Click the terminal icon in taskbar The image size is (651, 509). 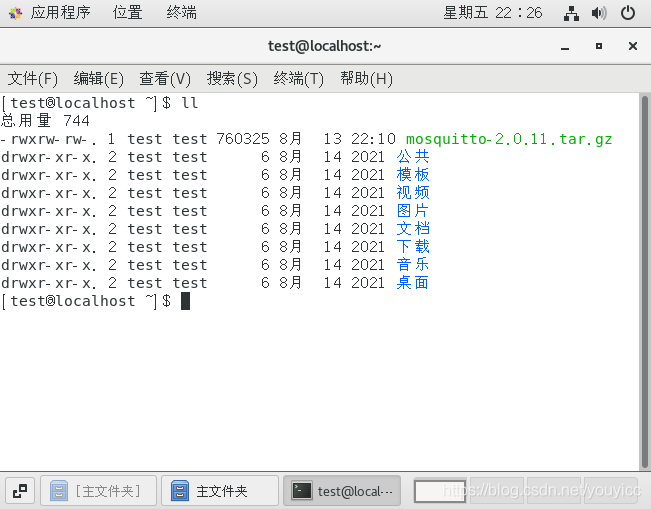pyautogui.click(x=301, y=491)
